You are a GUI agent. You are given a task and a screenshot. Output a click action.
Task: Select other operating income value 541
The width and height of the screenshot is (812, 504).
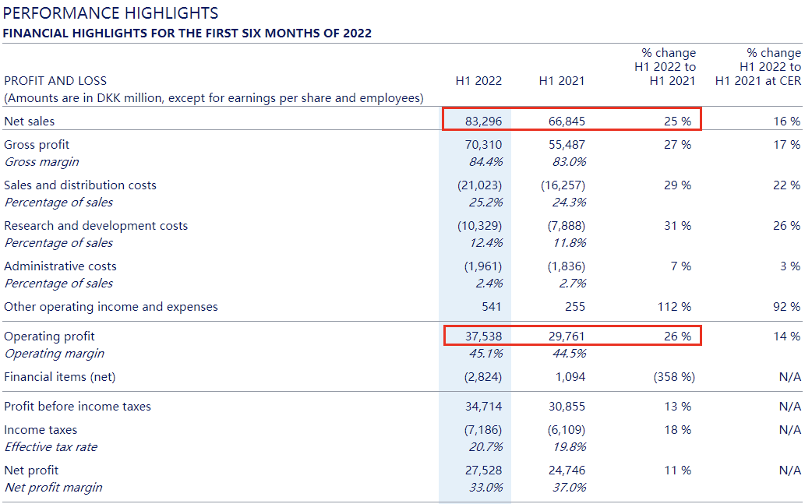click(492, 307)
